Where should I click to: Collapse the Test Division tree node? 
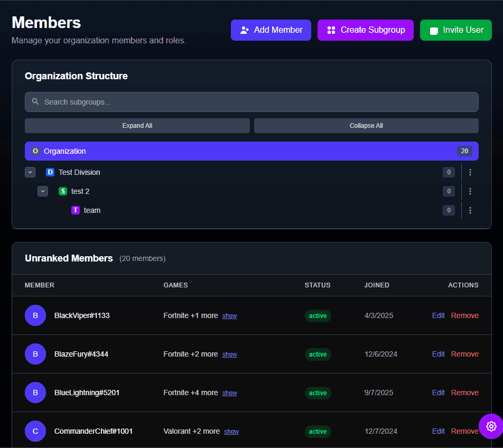point(30,172)
